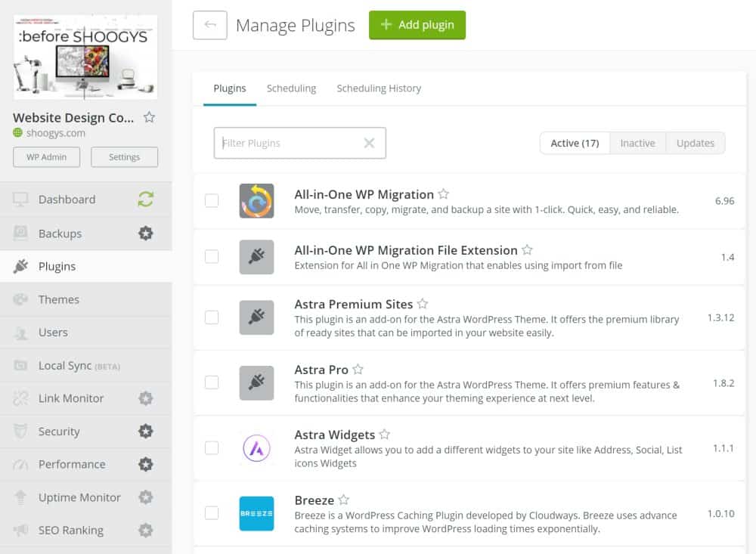Screen dimensions: 756x554
Task: Check the Astra Premium Sites checkbox
Action: coord(212,317)
